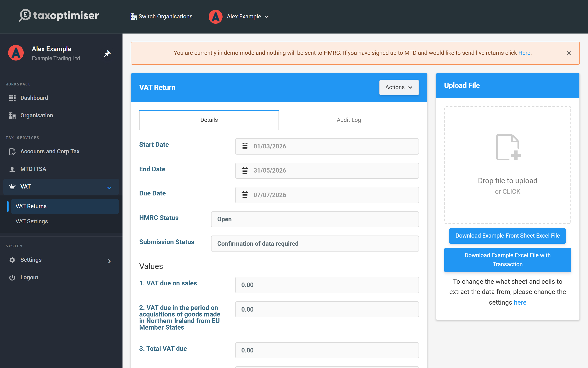588x368 pixels.
Task: Click the sidebar Alex Example profile avatar
Action: pos(16,53)
